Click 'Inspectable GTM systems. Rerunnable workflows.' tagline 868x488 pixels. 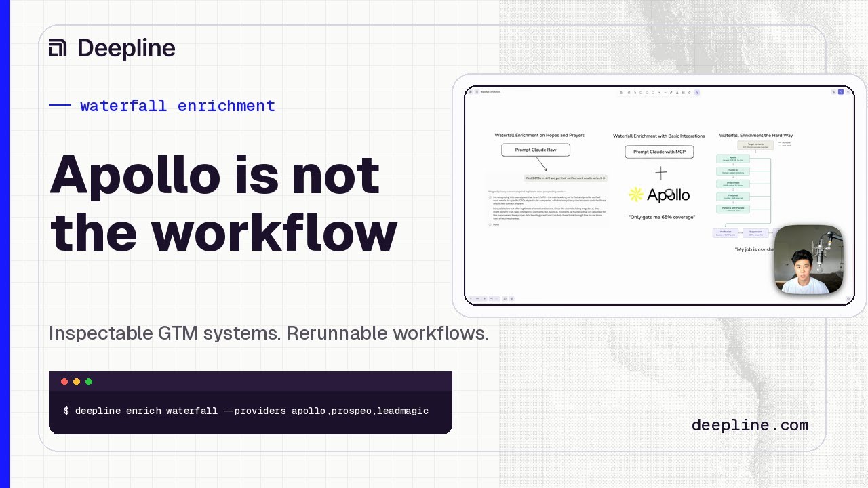[x=269, y=333]
